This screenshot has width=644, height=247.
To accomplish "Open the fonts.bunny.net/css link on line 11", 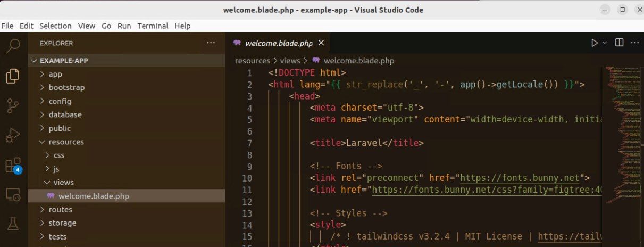I will point(487,190).
